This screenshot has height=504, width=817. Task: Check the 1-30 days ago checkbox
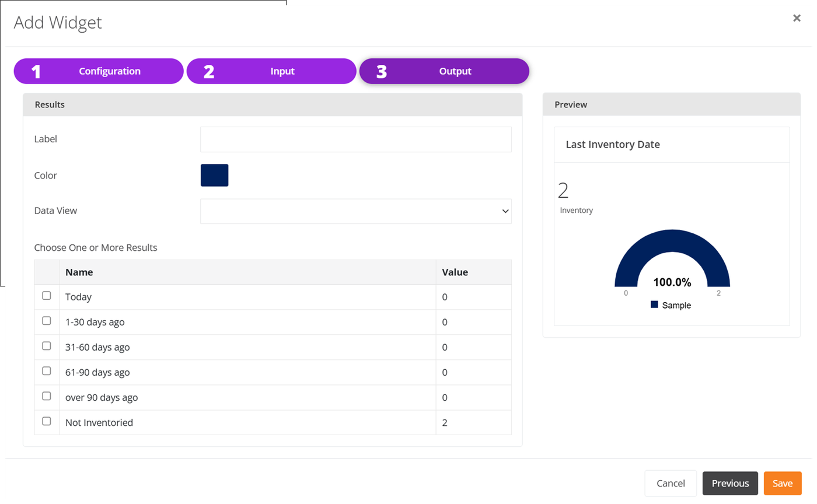click(x=47, y=321)
